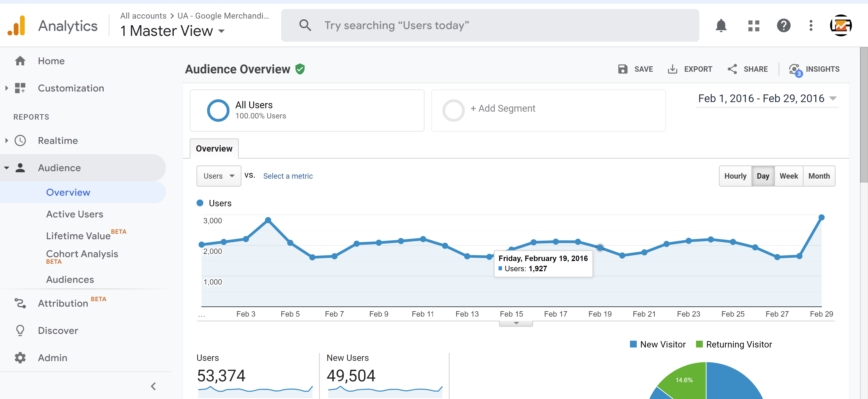Click the Audience person icon
This screenshot has width=868, height=399.
tap(20, 167)
